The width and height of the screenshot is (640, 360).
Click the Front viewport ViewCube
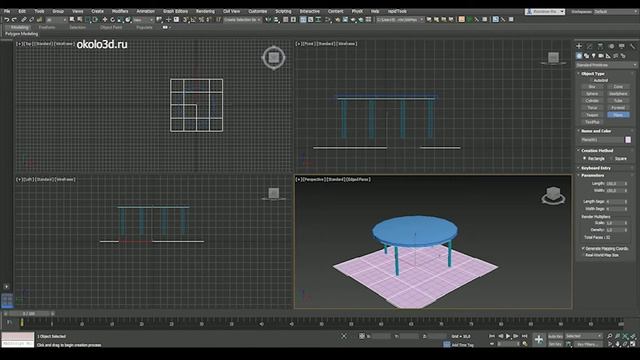point(553,58)
